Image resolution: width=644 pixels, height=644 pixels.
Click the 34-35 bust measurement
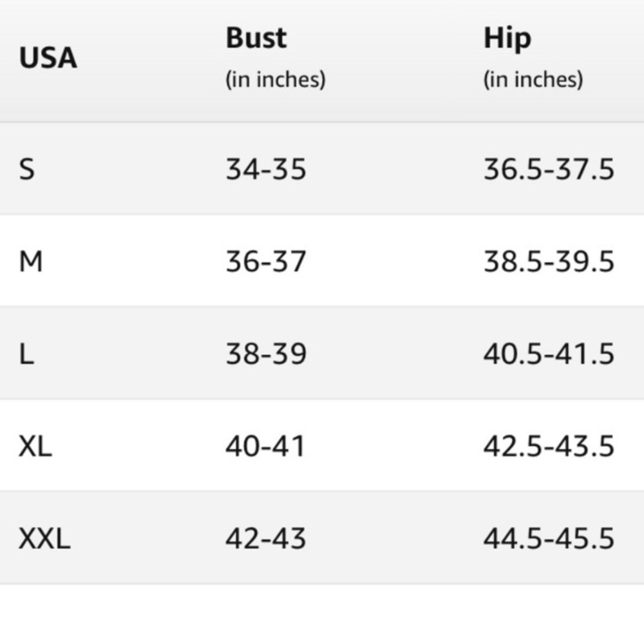click(265, 170)
